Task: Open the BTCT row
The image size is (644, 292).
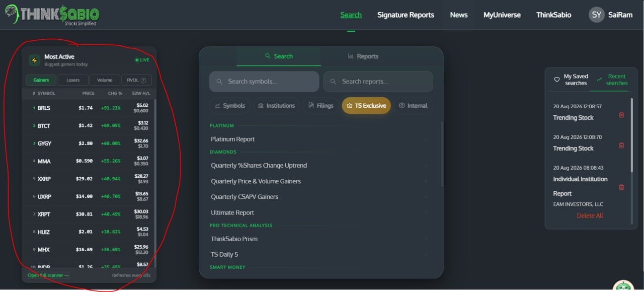Action: coord(89,125)
